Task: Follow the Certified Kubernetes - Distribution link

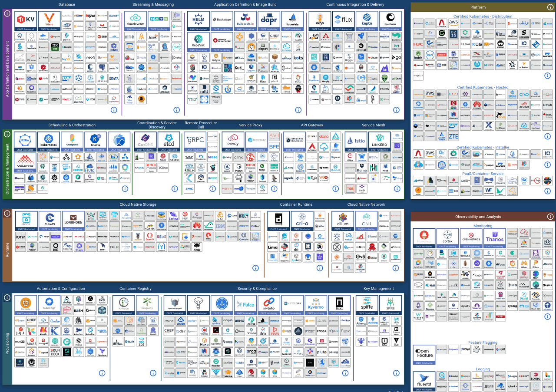Action: point(483,16)
